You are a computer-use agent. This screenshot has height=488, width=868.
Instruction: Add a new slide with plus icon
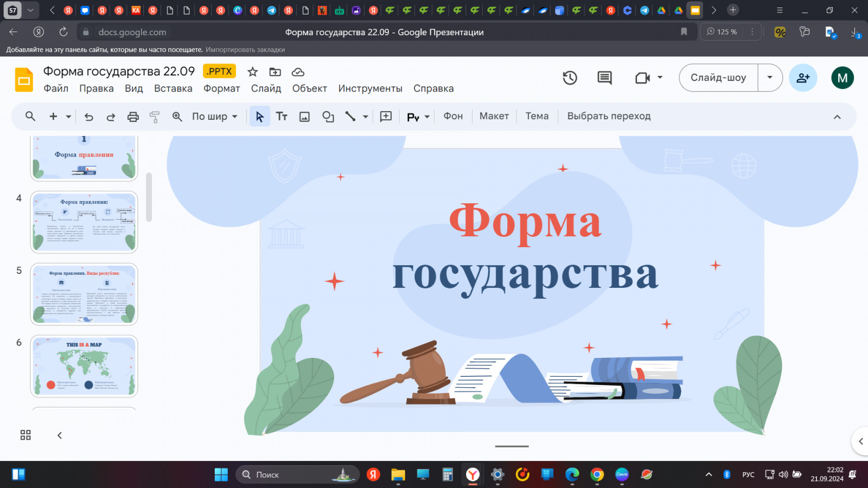[x=53, y=116]
